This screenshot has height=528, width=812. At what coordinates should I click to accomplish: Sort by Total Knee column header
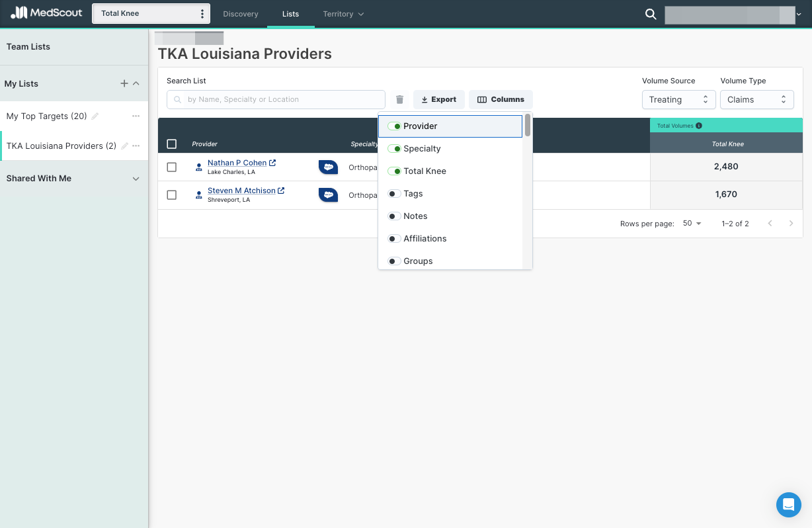727,144
